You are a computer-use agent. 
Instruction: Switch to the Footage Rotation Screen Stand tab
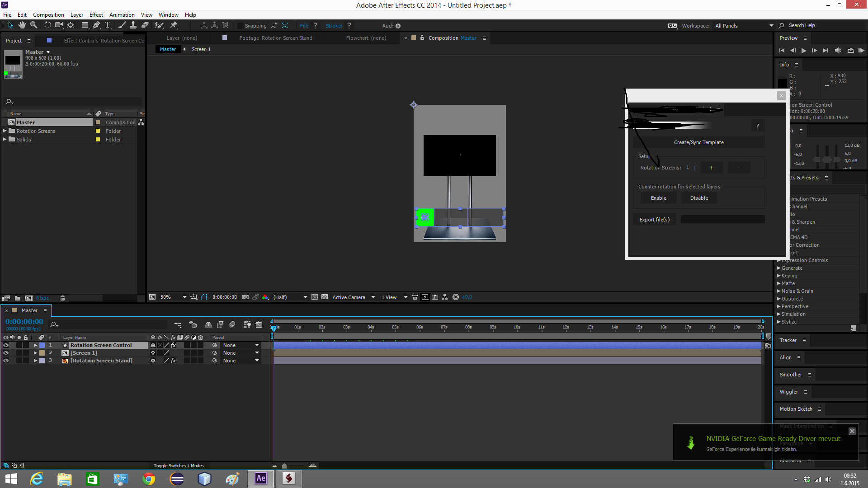[276, 38]
